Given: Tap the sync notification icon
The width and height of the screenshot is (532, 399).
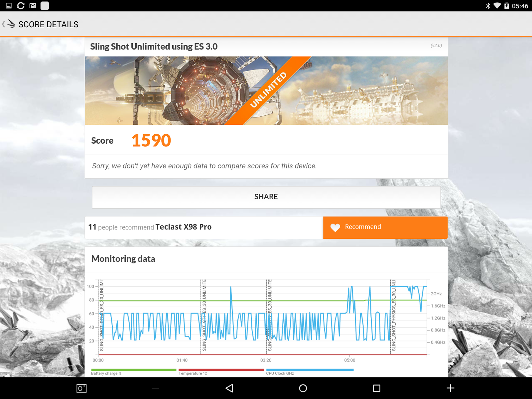Looking at the screenshot, I should click(x=21, y=6).
